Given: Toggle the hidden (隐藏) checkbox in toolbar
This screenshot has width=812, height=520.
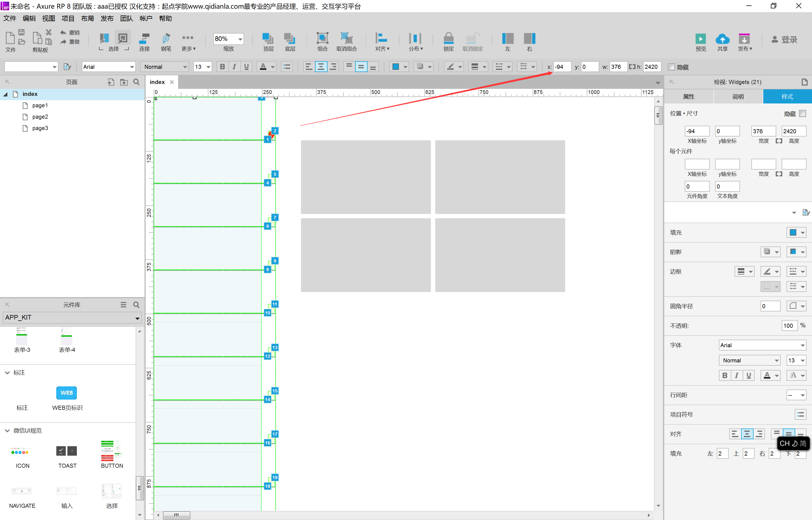Looking at the screenshot, I should pos(671,67).
